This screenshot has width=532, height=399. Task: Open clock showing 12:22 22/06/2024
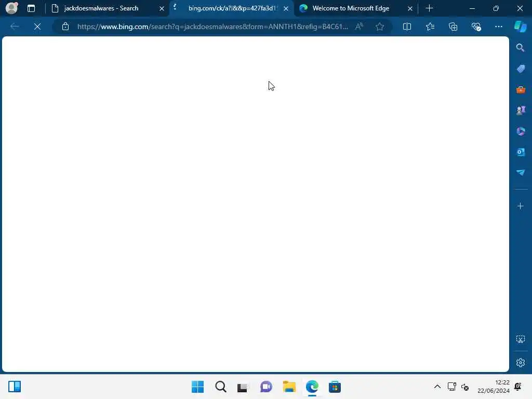[x=494, y=387]
